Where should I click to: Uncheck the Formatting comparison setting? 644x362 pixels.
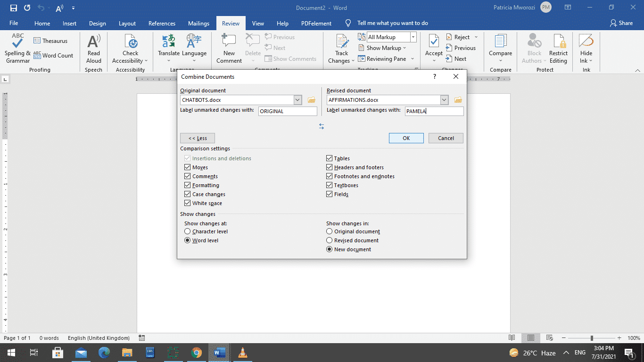[x=188, y=185]
